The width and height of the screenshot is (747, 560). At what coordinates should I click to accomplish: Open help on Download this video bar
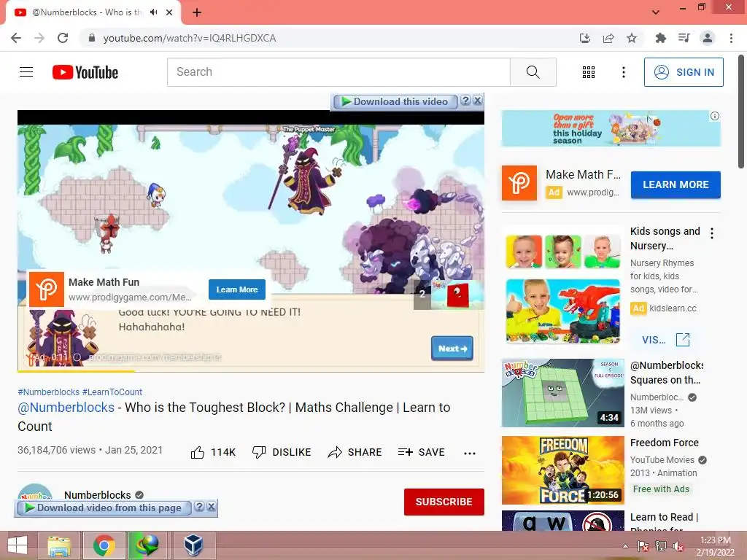(x=465, y=101)
